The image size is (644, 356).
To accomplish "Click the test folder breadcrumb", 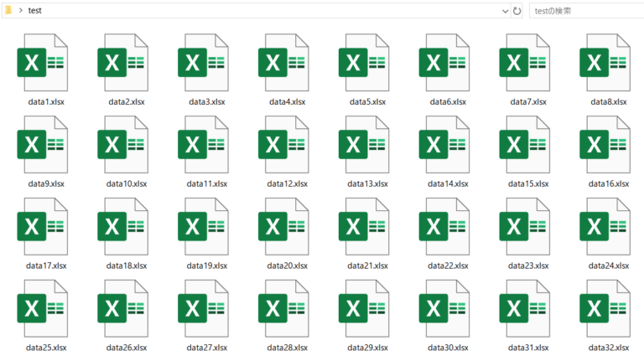I will point(35,11).
